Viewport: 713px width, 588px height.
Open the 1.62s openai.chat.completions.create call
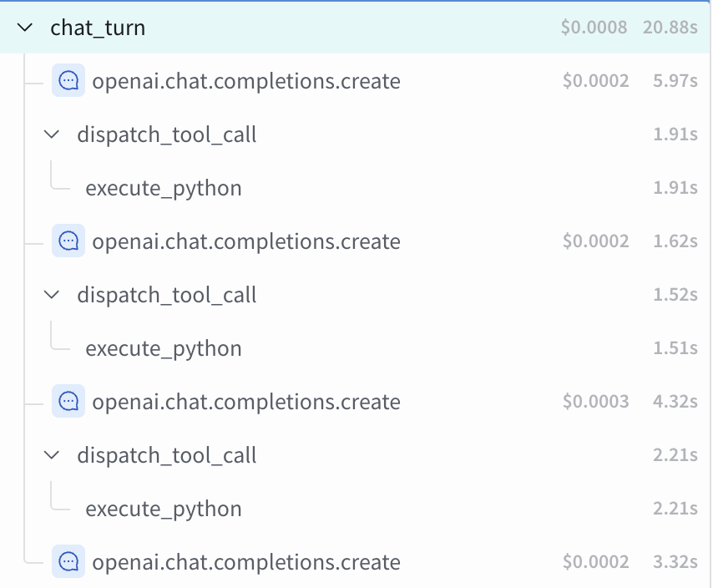246,241
